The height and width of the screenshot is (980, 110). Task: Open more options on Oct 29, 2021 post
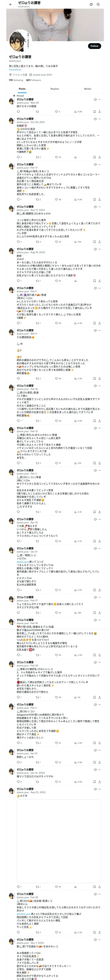point(100,119)
